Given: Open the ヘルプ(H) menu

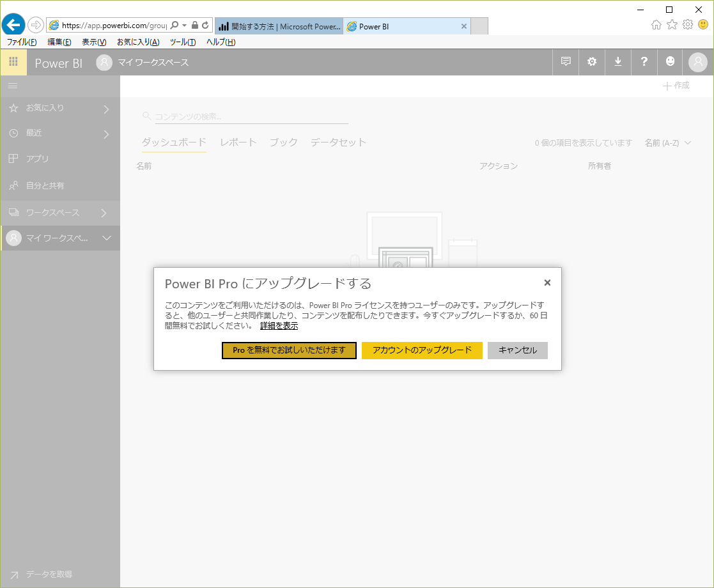Looking at the screenshot, I should point(221,42).
